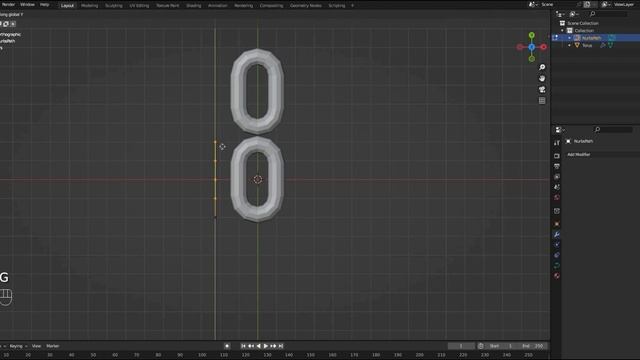Switch to the Geometry Nodes workspace tab

point(306,6)
